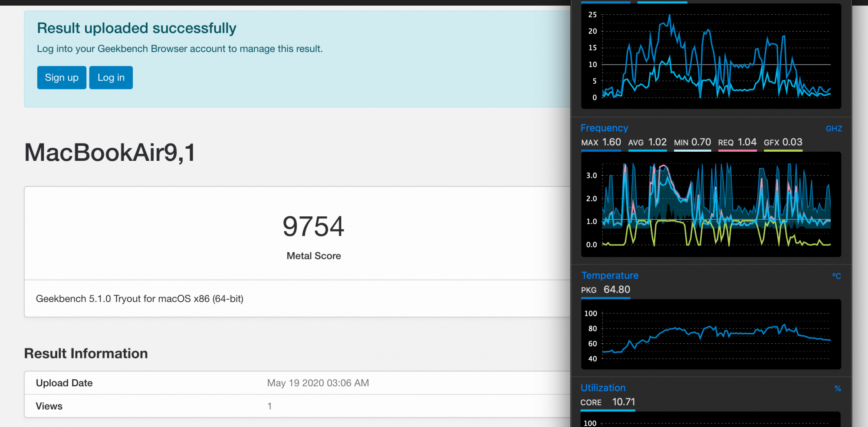Click the PKG 64.80 temperature reading

click(606, 290)
